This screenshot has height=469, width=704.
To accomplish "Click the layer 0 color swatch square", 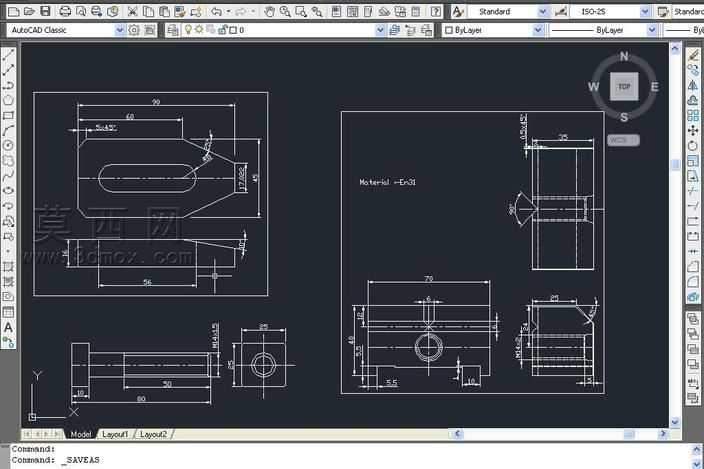I will coord(233,30).
